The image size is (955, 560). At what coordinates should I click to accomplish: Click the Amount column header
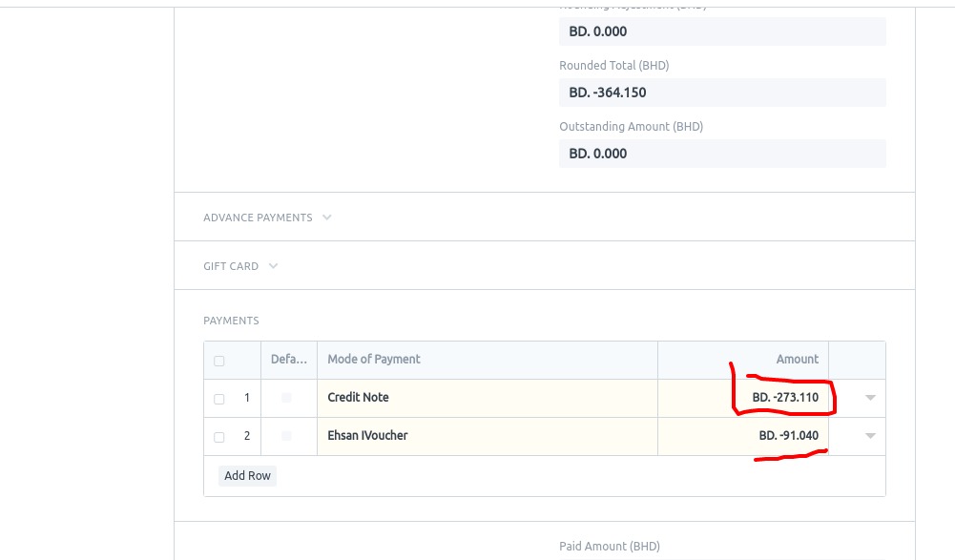[x=798, y=360]
